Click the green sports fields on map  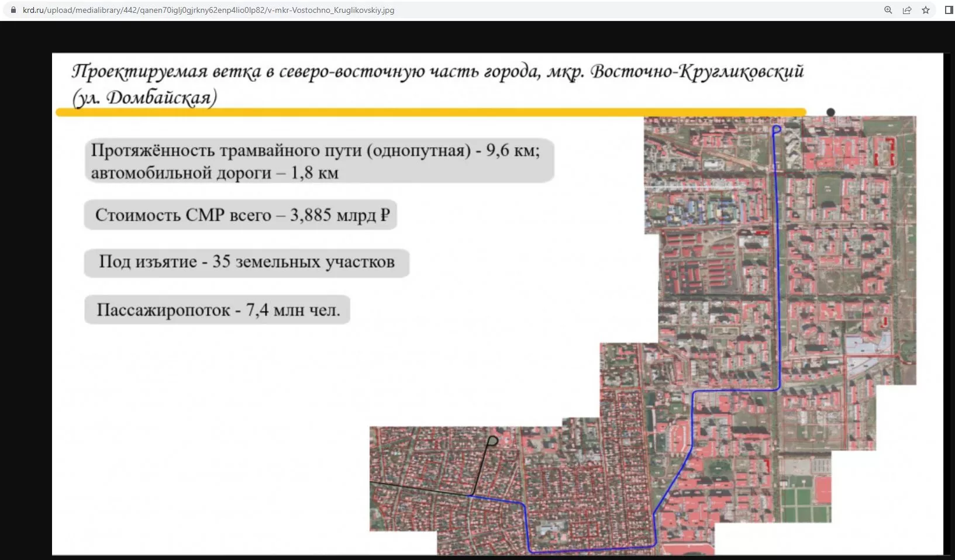click(805, 506)
